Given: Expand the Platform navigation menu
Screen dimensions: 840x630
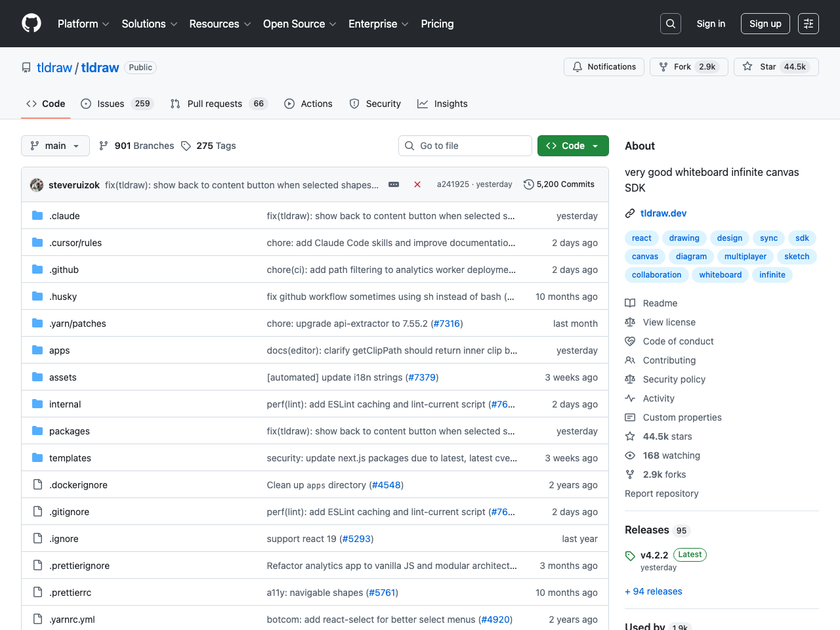Looking at the screenshot, I should click(x=83, y=24).
